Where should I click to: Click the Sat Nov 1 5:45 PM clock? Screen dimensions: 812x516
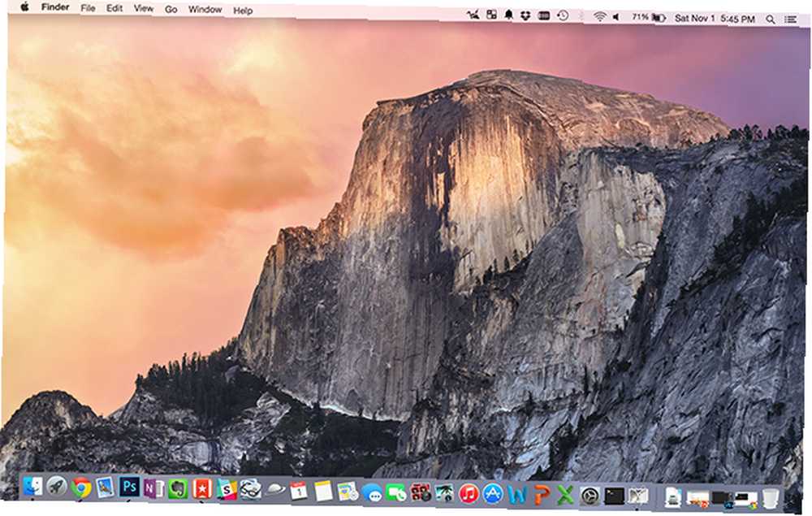pos(715,19)
